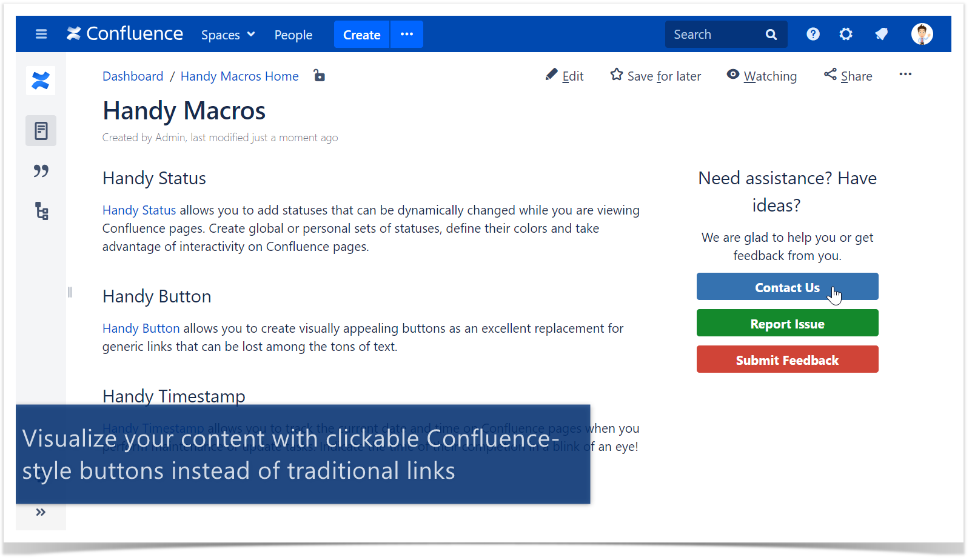Expand the sidebar with double chevron
972x560 pixels.
(x=41, y=512)
